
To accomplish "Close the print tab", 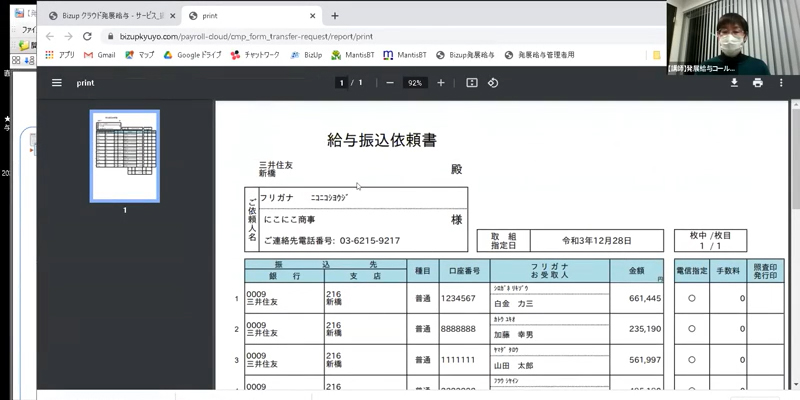I will click(313, 16).
